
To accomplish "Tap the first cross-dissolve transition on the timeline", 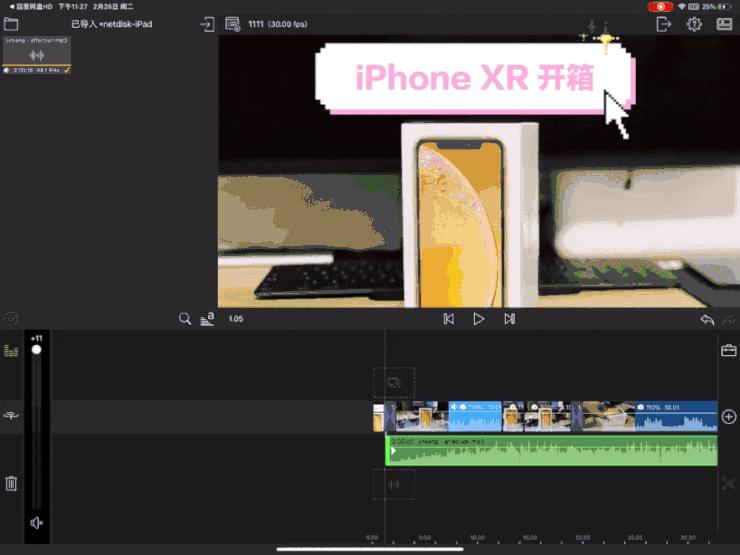I will [389, 417].
